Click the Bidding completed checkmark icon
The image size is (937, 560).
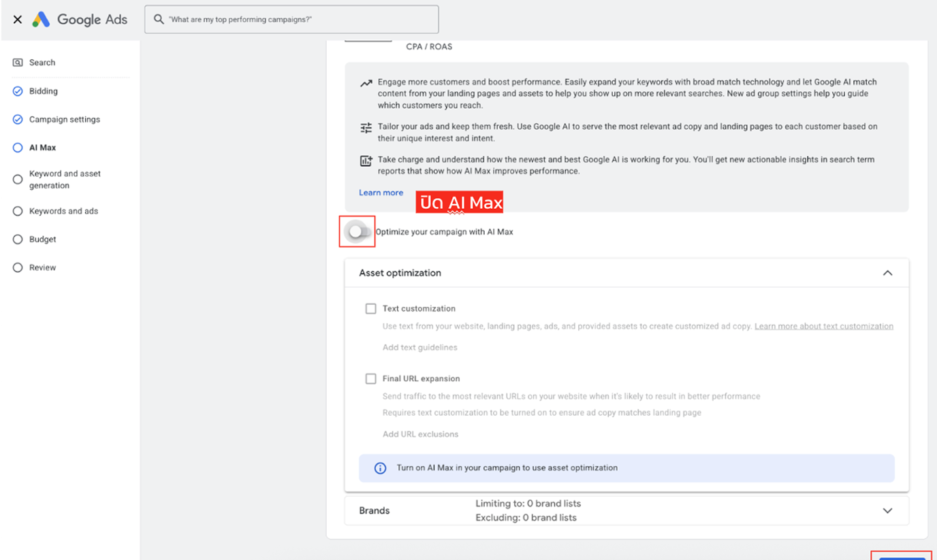(18, 91)
